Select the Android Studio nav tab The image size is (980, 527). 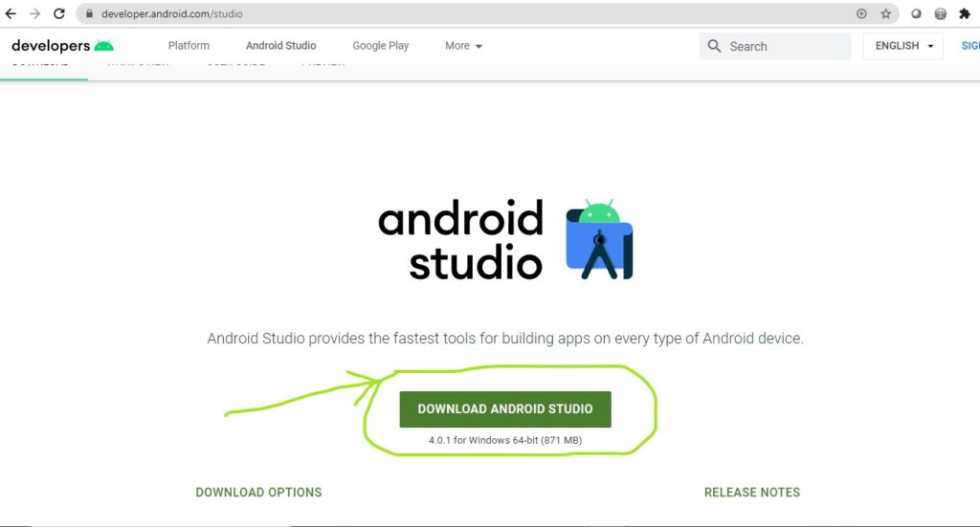tap(280, 46)
